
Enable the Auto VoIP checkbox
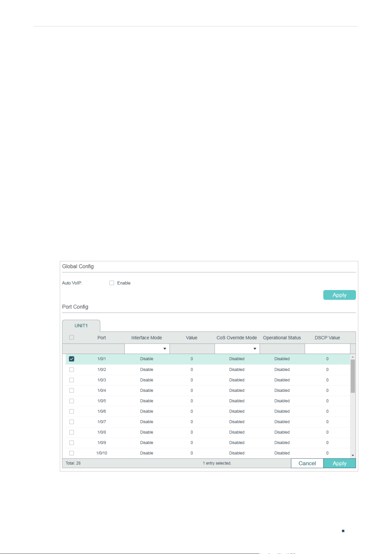[x=112, y=283]
